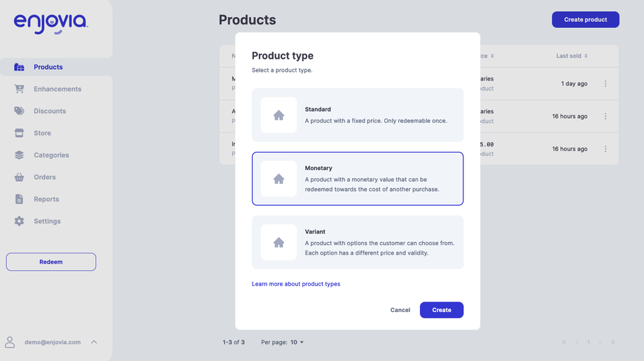Viewport: 644px width, 361px height.
Task: Expand the demo@enjovia.com account menu
Action: coord(94,342)
